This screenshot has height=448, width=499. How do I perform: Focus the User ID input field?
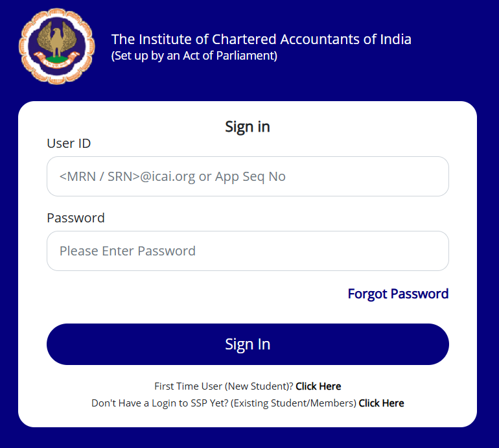tap(248, 176)
